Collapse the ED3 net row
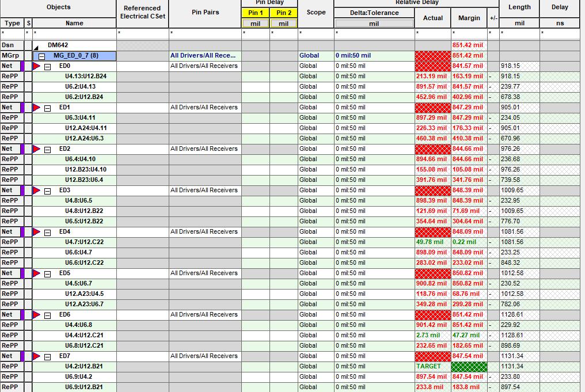585x392 pixels. pyautogui.click(x=48, y=191)
